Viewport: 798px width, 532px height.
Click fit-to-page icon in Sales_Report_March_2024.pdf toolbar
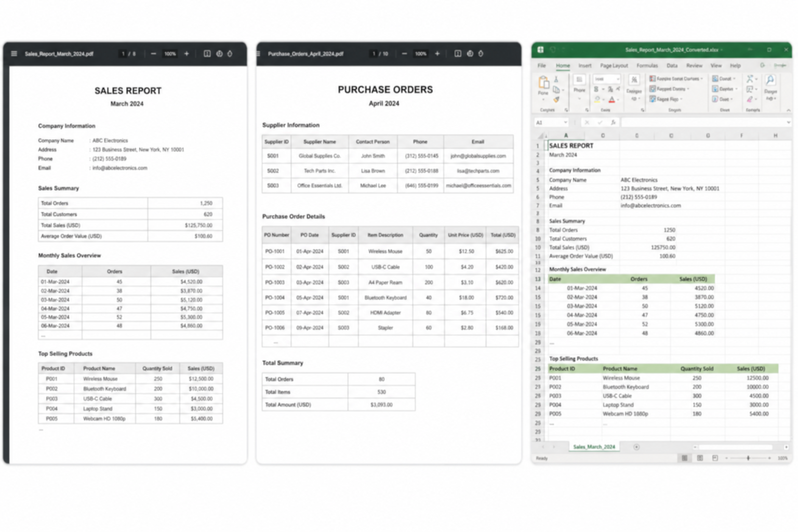coord(207,54)
